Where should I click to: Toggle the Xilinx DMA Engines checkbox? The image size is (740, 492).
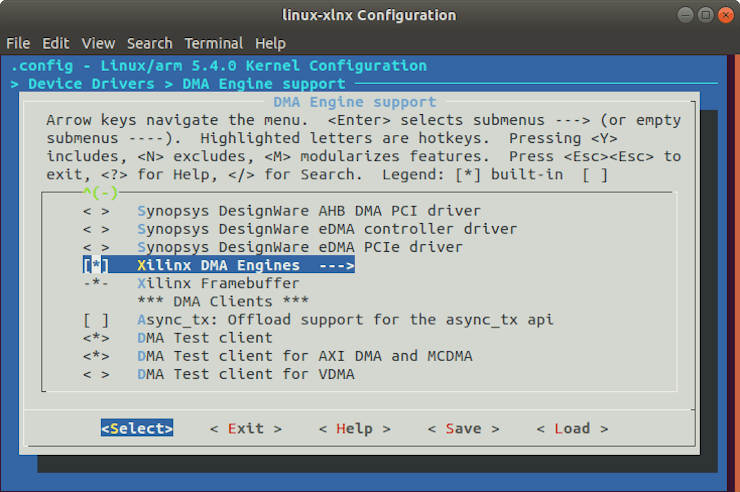[97, 266]
